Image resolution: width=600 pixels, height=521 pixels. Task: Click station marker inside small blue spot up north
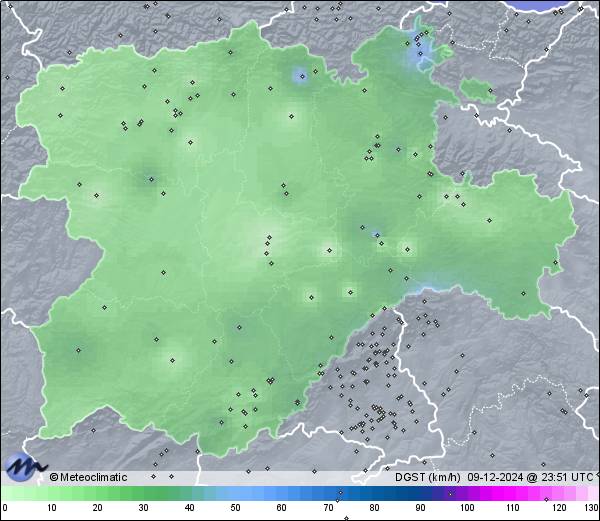[x=302, y=77]
